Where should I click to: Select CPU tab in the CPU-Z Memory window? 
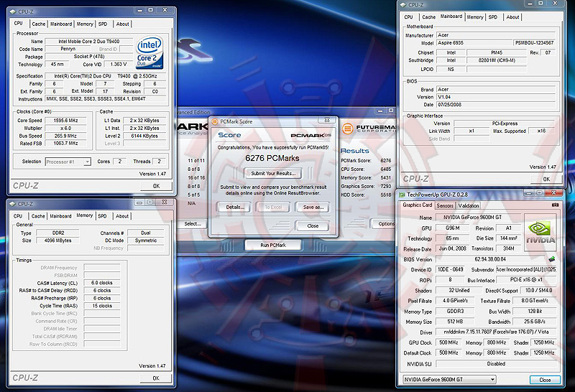click(18, 216)
